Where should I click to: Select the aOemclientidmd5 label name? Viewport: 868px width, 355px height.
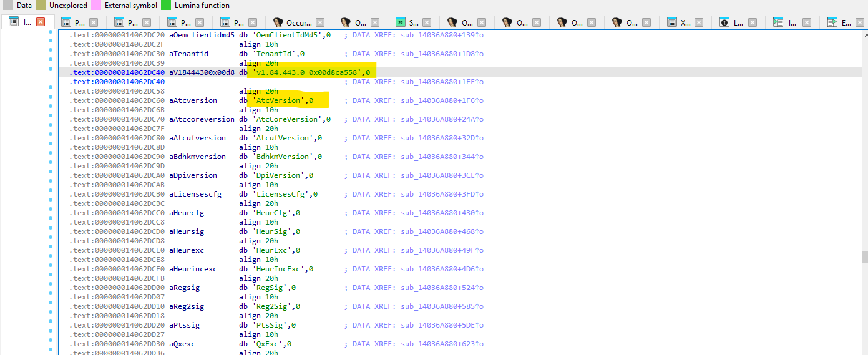(202, 35)
